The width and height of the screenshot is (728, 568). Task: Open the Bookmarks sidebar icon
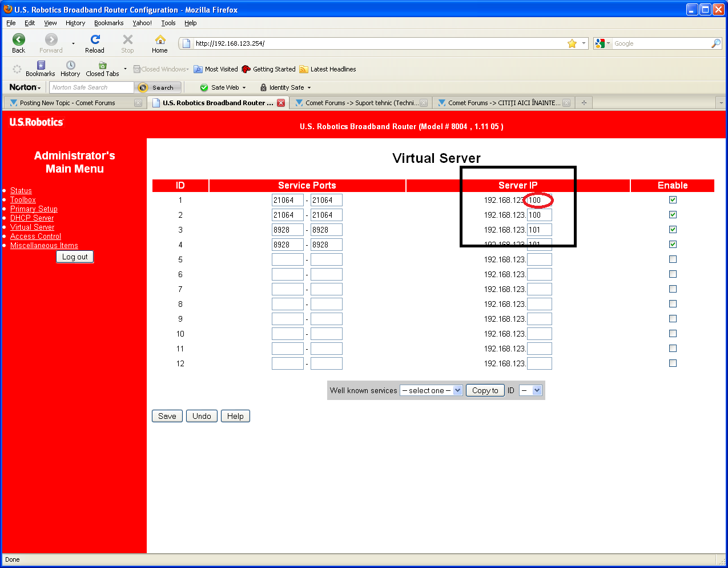pos(41,65)
